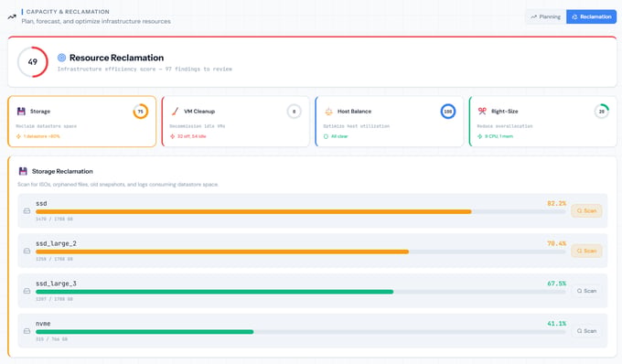Click the findings to review subtitle

145,69
